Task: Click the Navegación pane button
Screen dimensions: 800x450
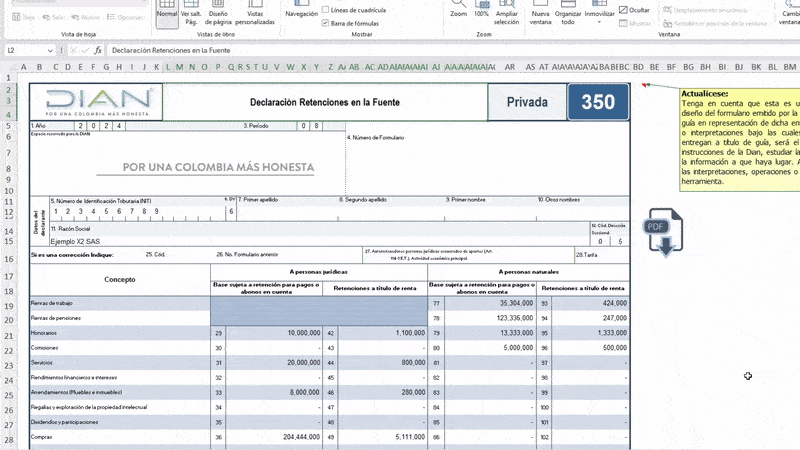Action: click(x=301, y=14)
